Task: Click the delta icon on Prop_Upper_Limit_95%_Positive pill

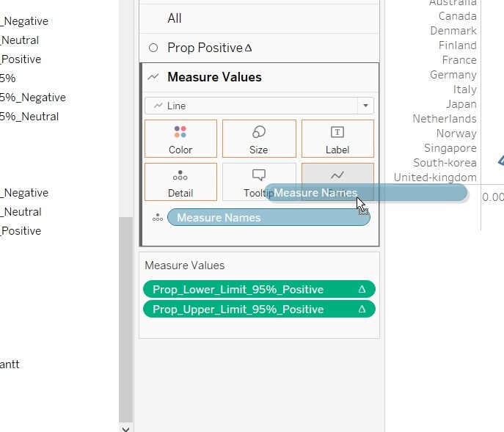Action: 362,310
